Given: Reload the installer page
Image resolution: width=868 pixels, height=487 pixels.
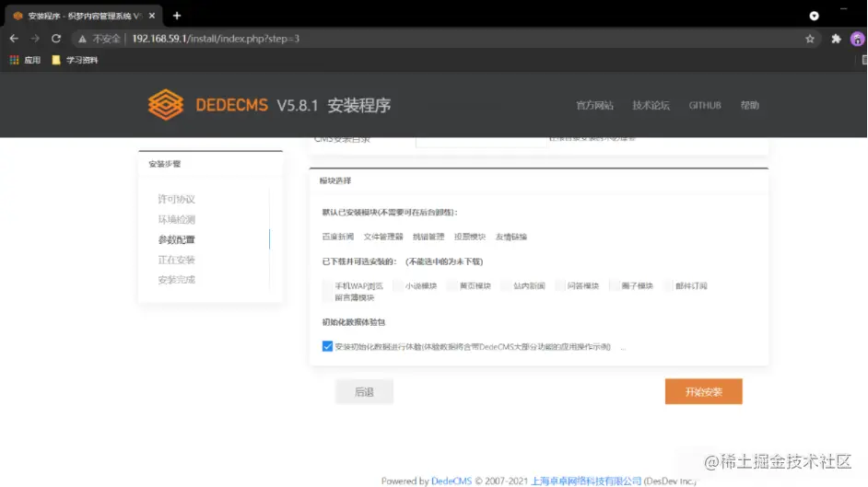Looking at the screenshot, I should [56, 39].
